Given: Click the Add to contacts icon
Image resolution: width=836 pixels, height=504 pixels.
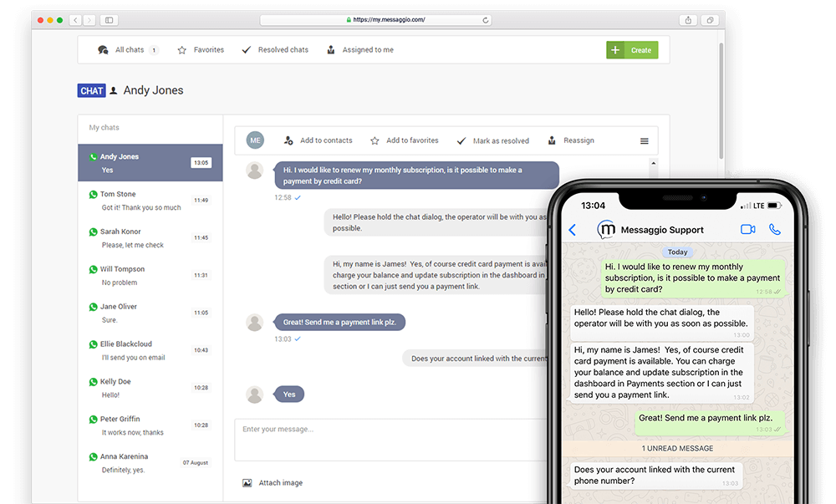Looking at the screenshot, I should click(288, 140).
